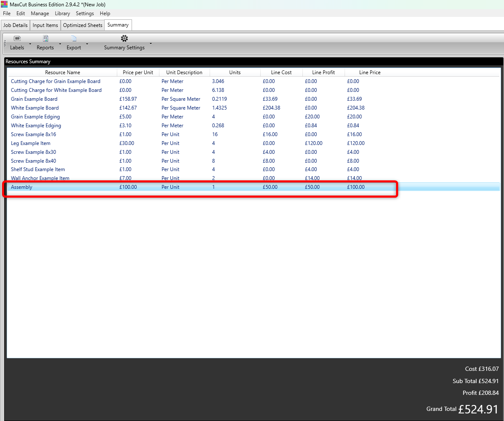The height and width of the screenshot is (421, 504).
Task: Click the Sub Total £524.91 value
Action: point(475,381)
